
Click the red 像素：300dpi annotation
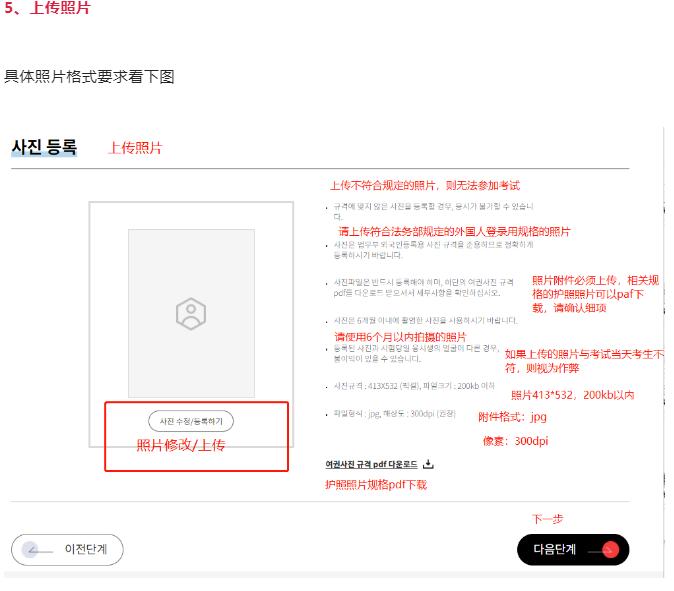point(515,441)
